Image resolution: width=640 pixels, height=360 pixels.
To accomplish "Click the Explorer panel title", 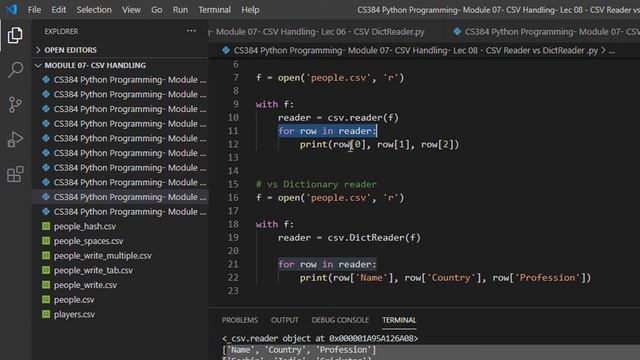I will coord(61,31).
